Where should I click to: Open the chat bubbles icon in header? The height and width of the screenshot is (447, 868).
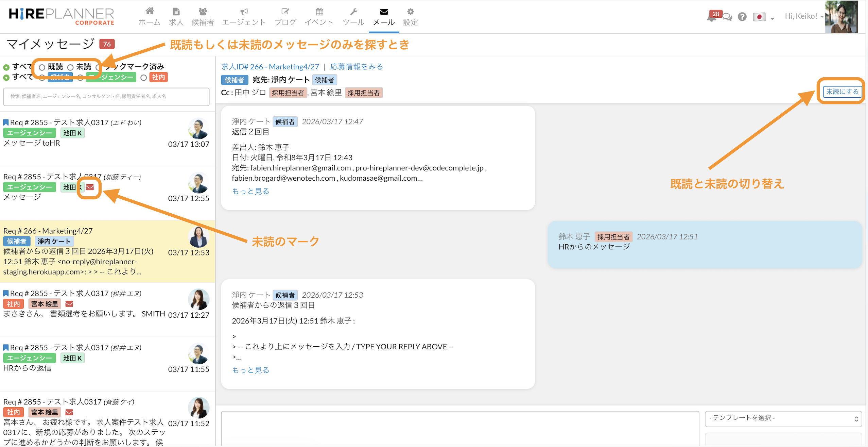pos(727,17)
